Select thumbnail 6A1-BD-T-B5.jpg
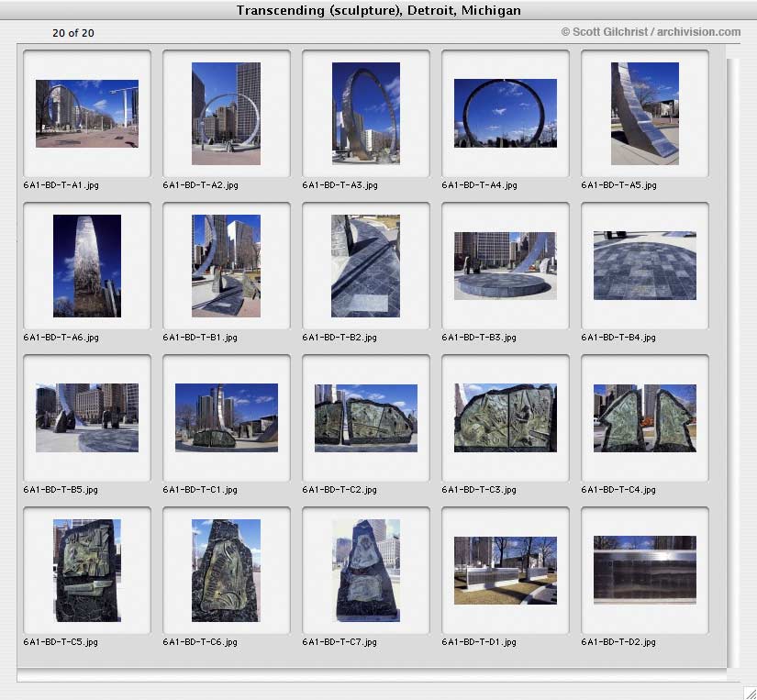 click(x=87, y=418)
